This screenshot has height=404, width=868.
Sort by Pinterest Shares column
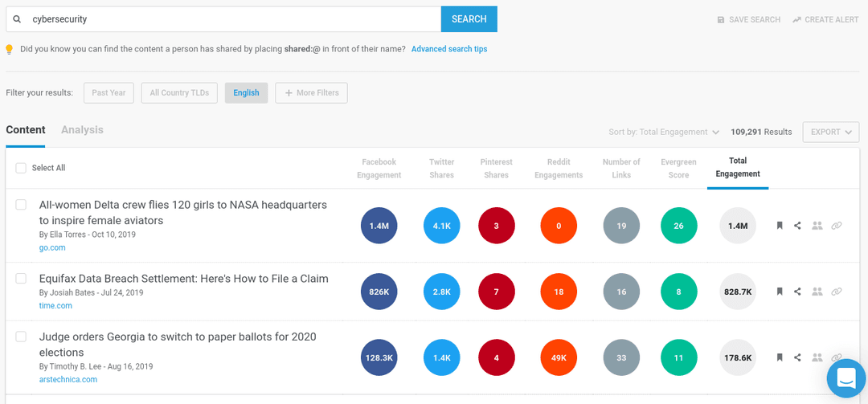point(496,168)
